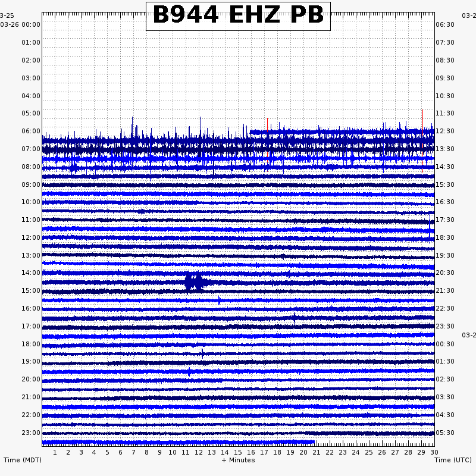Select the 05:30 UTC time label
The image size is (476, 476).
coord(445,433)
